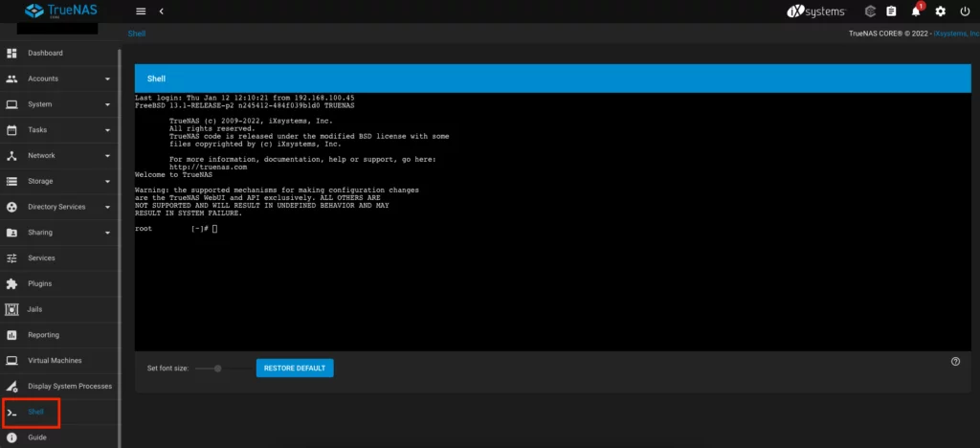
Task: Expand the Accounts menu arrow
Action: point(107,78)
